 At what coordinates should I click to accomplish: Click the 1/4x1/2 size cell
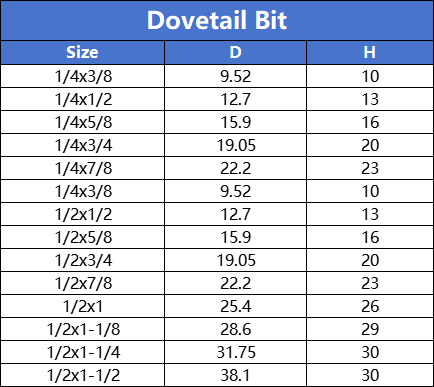(82, 99)
